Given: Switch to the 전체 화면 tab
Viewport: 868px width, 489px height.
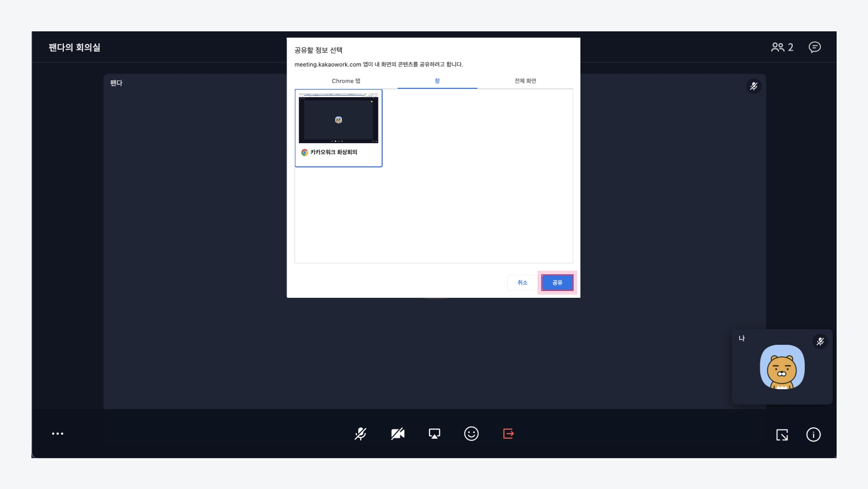Looking at the screenshot, I should click(x=525, y=81).
